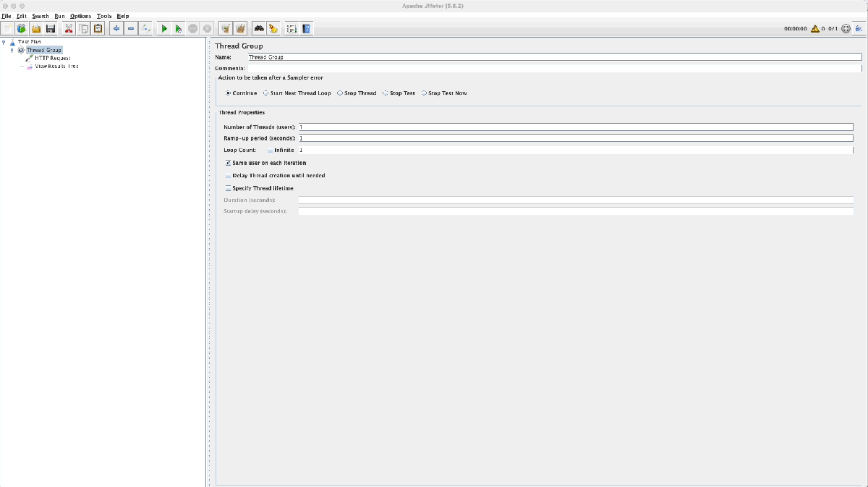Click the Open file folder icon
868x487 pixels.
click(35, 28)
